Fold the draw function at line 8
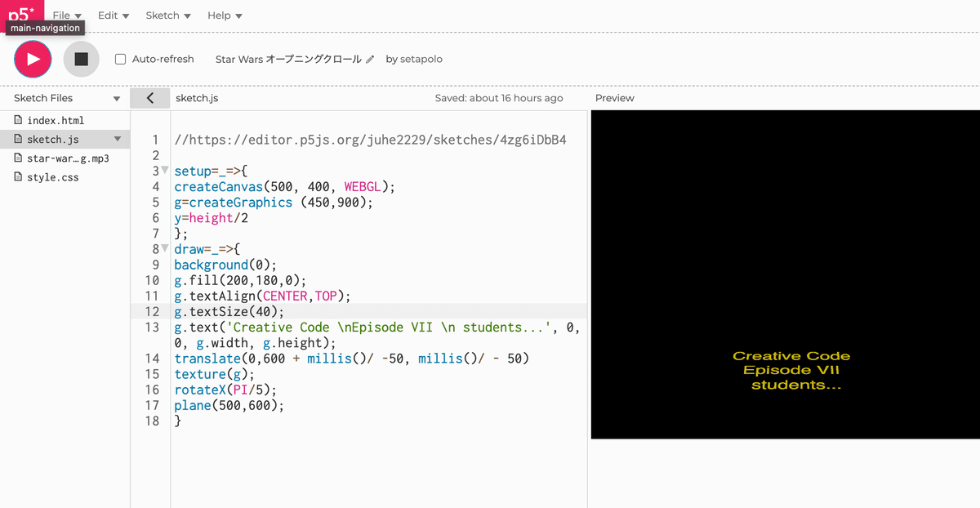This screenshot has height=508, width=980. (x=166, y=248)
